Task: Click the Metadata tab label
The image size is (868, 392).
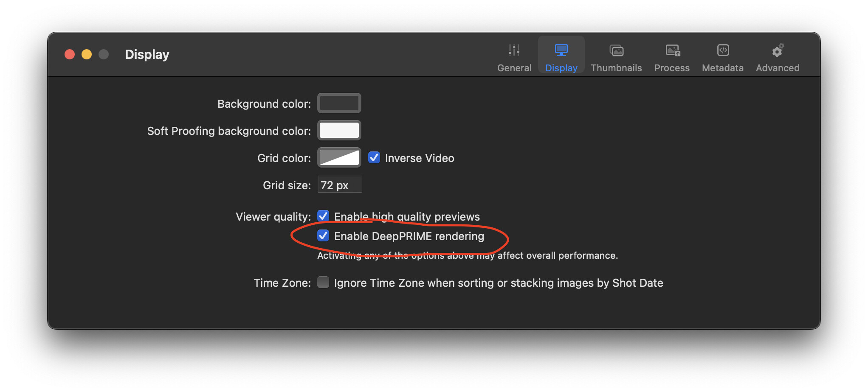Action: pos(723,68)
